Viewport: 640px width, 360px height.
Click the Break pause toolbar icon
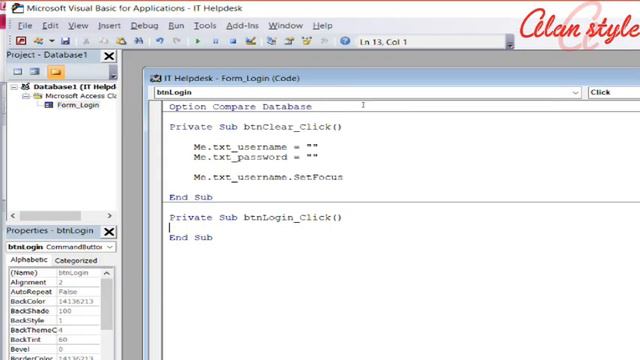click(215, 41)
